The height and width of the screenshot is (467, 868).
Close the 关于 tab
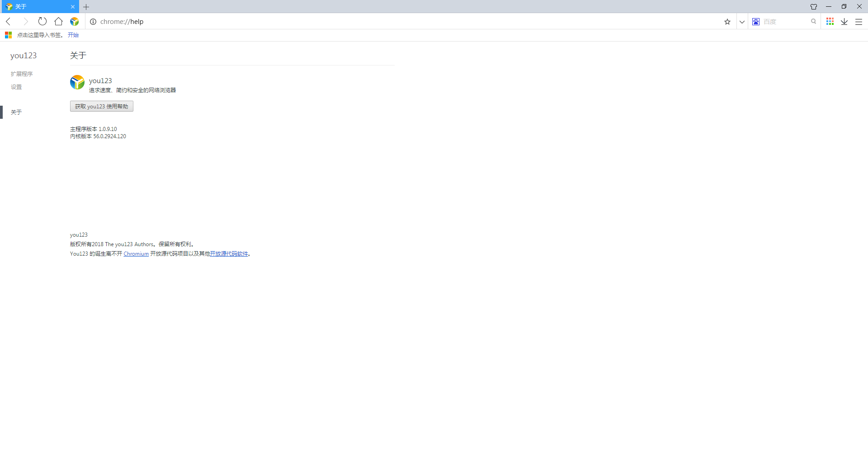pos(72,7)
